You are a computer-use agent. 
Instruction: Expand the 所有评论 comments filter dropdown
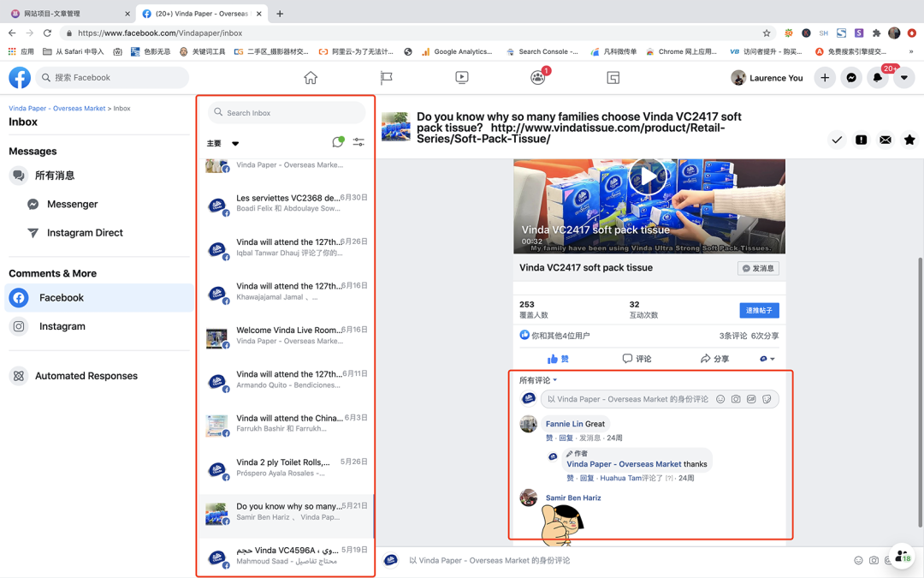click(538, 380)
